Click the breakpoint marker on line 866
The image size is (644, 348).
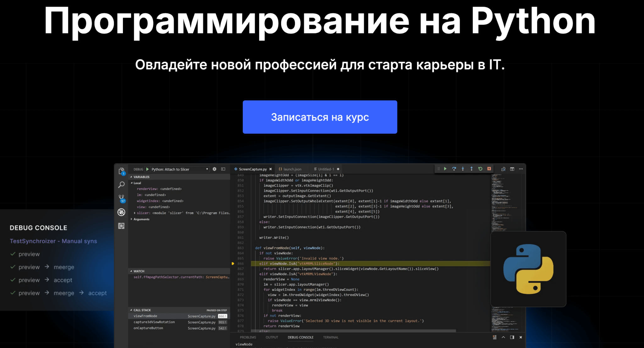coord(233,263)
